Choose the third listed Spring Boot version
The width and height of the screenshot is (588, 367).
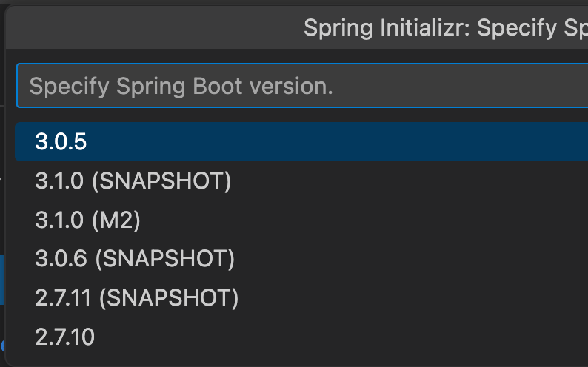301,220
